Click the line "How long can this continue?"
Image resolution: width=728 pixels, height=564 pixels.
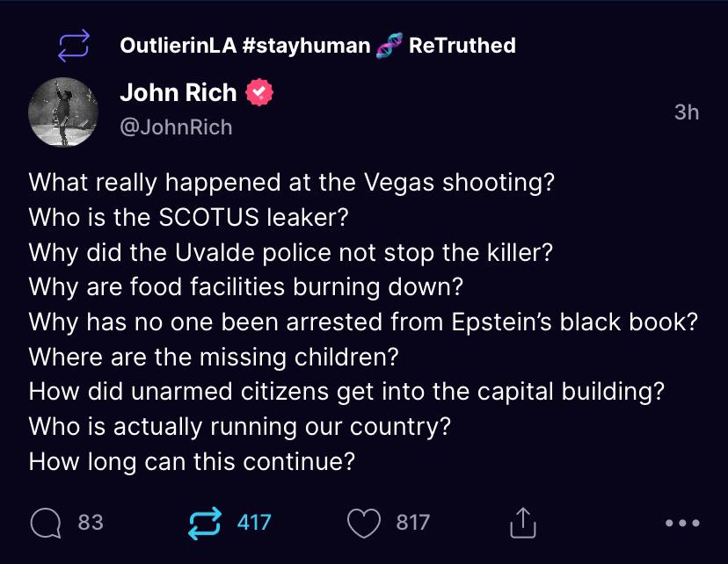pos(192,461)
